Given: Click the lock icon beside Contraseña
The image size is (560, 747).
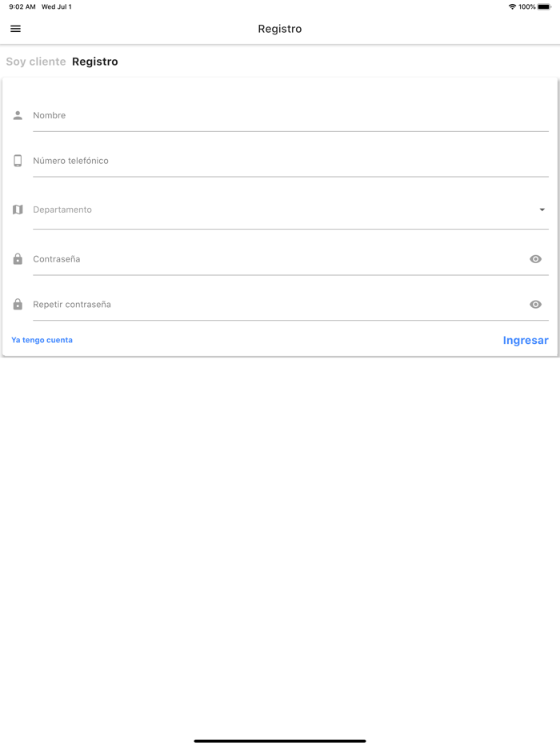Looking at the screenshot, I should pyautogui.click(x=18, y=259).
